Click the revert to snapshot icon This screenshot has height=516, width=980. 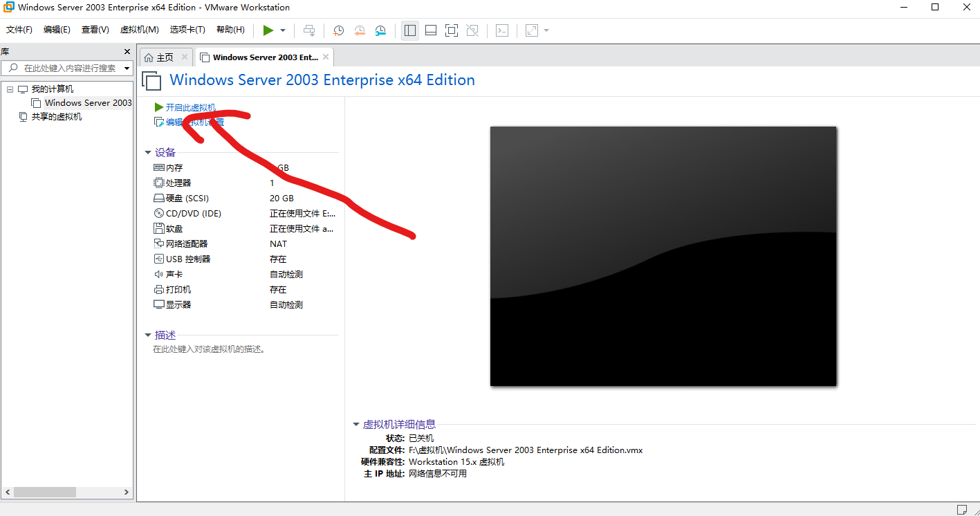pos(360,30)
